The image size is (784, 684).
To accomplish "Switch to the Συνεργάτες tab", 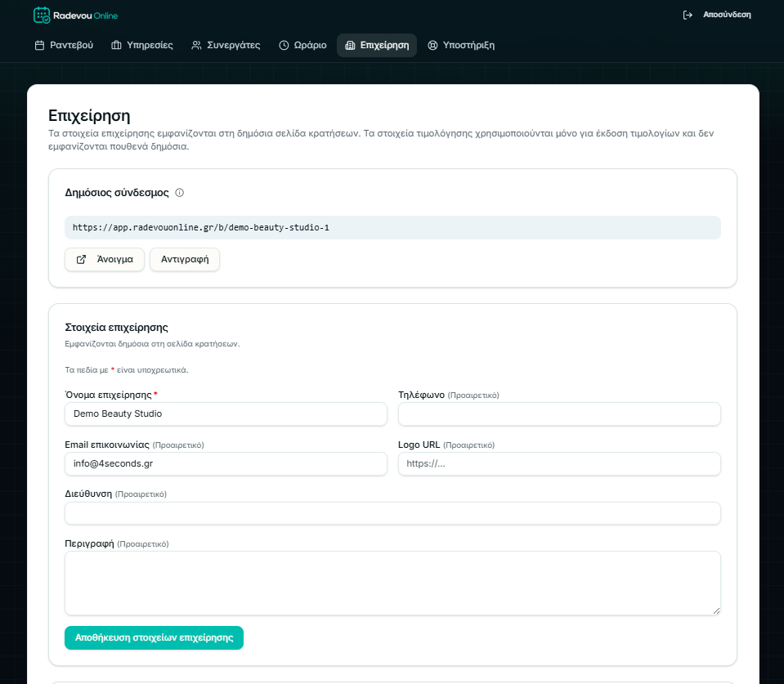I will [226, 46].
